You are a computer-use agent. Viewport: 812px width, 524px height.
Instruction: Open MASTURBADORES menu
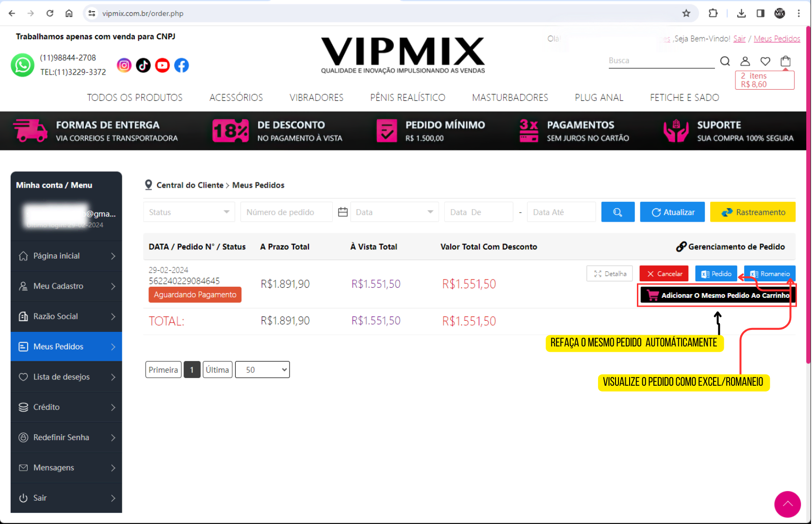click(x=510, y=98)
